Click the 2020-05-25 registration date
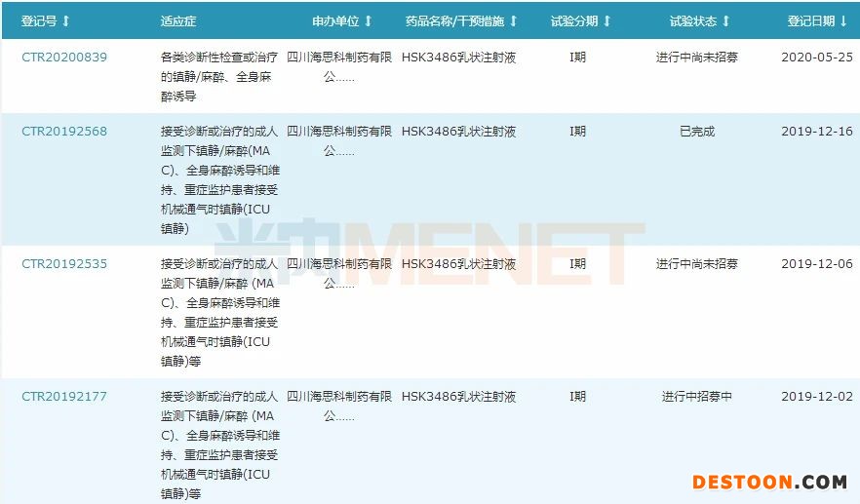 (x=816, y=58)
